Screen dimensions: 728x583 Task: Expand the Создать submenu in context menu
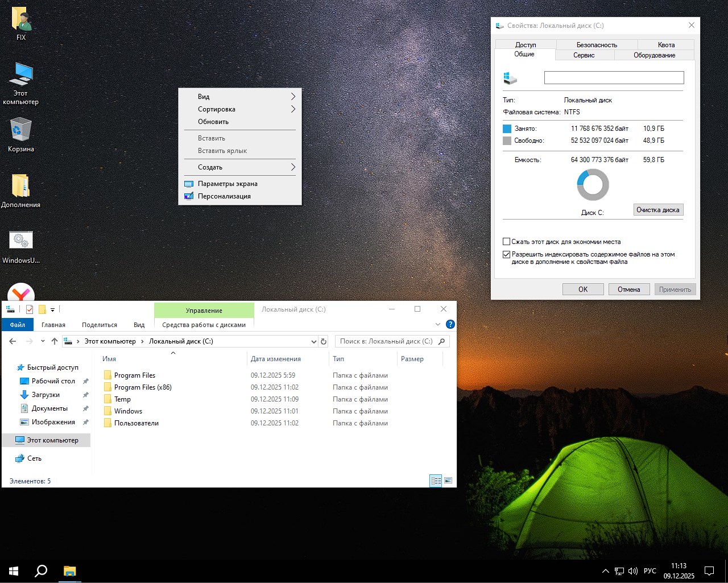click(239, 167)
